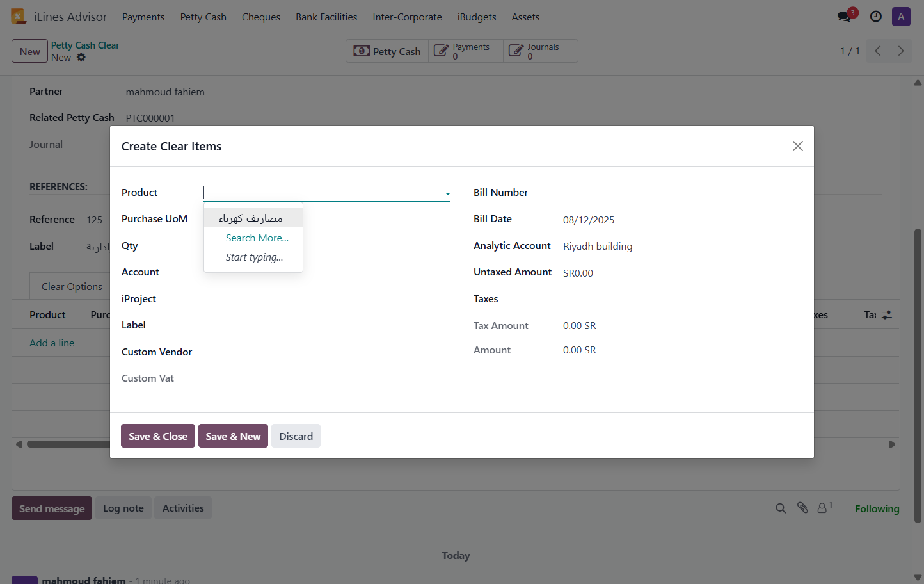Open the Assets menu
Image resolution: width=924 pixels, height=584 pixels.
525,17
